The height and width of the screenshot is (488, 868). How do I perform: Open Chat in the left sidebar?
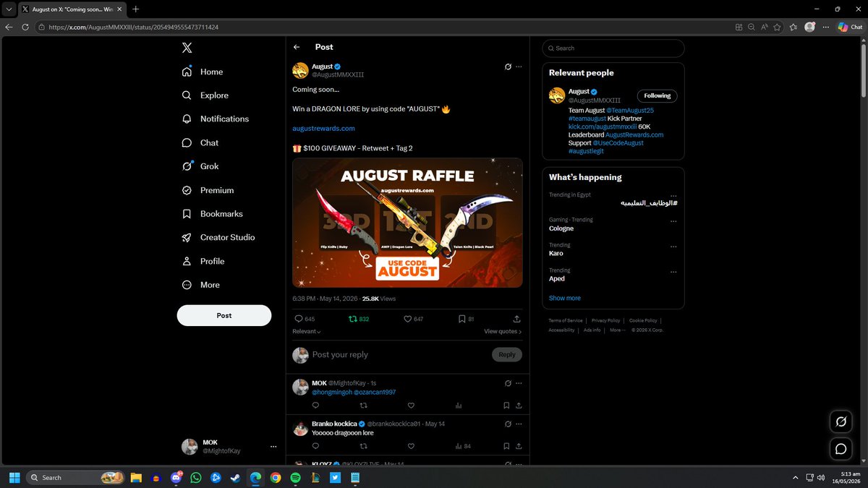point(200,142)
